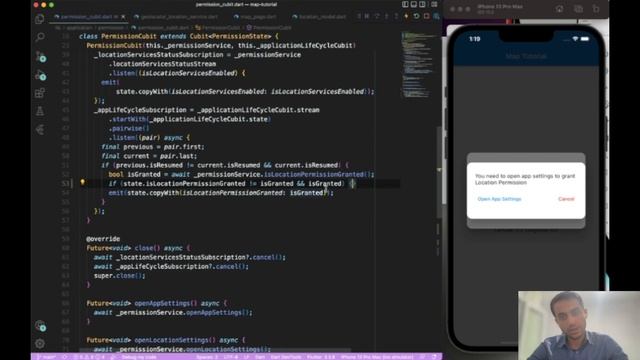The image size is (640, 360).
Task: Click Debug my code status bar item
Action: pyautogui.click(x=139, y=357)
